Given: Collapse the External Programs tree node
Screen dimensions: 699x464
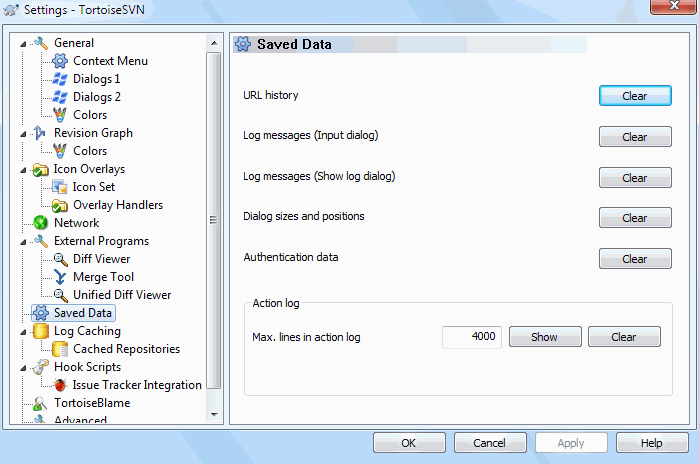Looking at the screenshot, I should point(23,242).
